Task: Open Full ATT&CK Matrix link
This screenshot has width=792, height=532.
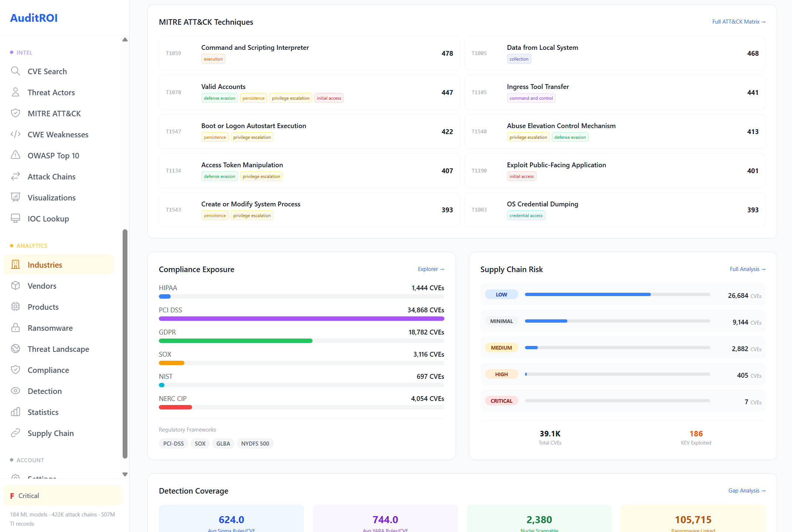Action: click(x=738, y=22)
